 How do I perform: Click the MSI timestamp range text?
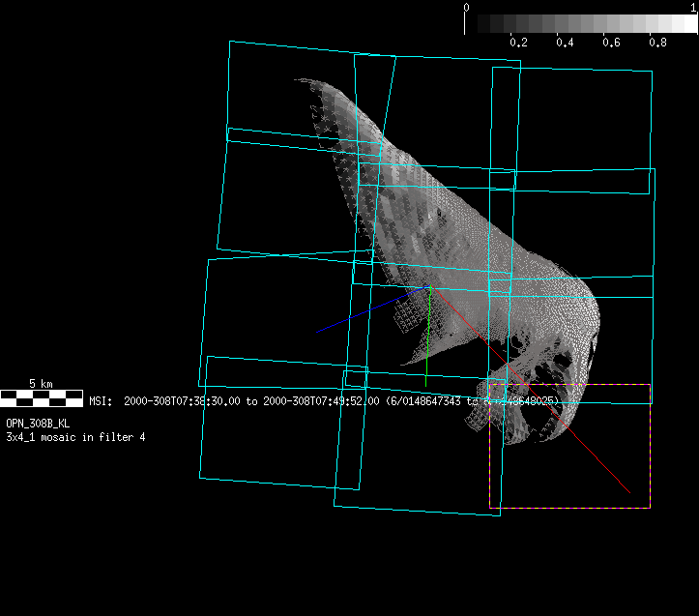click(x=324, y=400)
